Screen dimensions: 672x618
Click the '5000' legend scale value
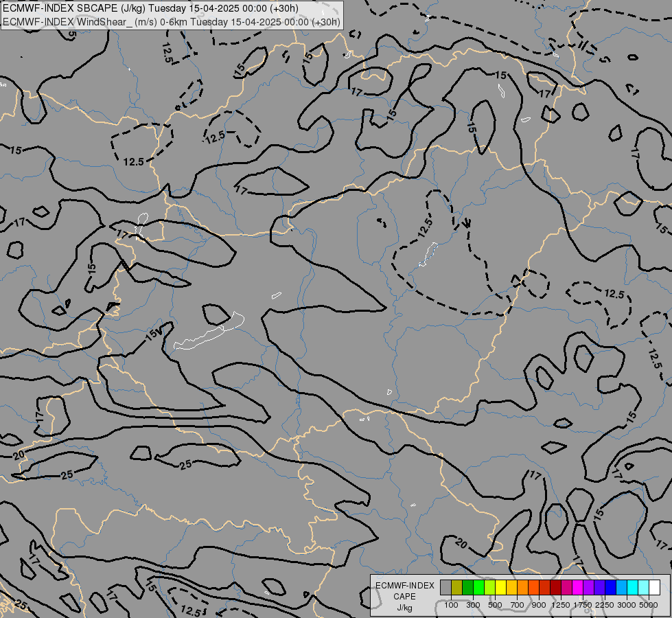click(x=649, y=605)
